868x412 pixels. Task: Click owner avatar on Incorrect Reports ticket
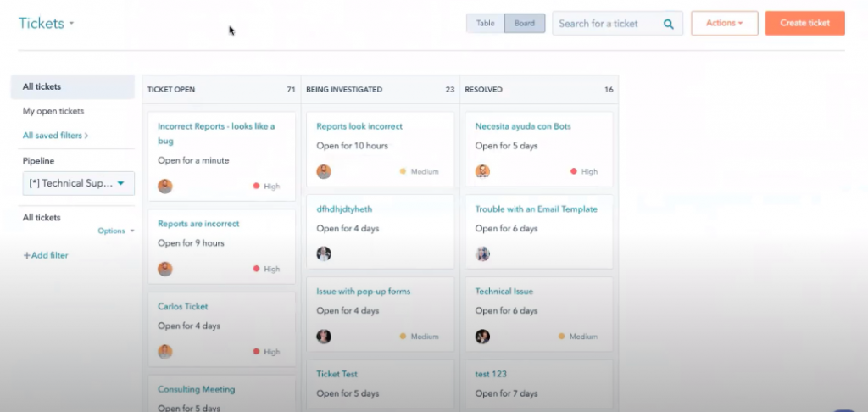pyautogui.click(x=165, y=187)
